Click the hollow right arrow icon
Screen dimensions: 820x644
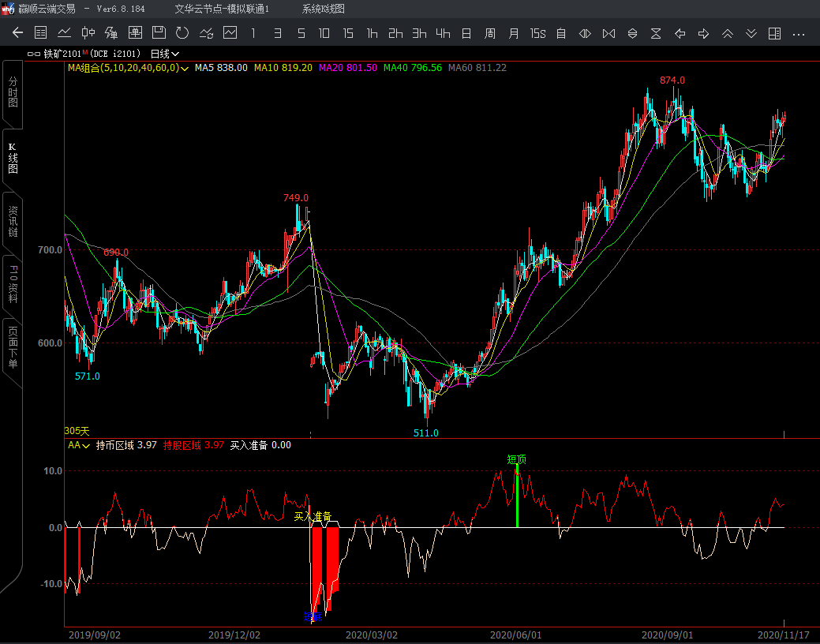(703, 33)
